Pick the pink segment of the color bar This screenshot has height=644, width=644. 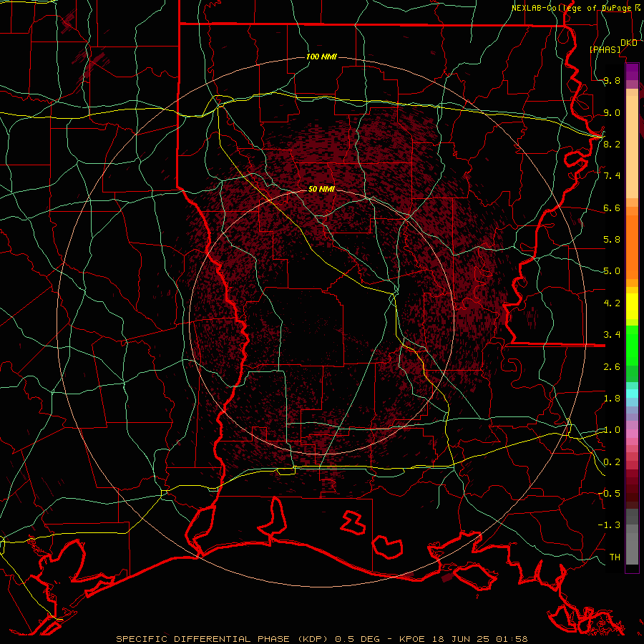point(632,434)
